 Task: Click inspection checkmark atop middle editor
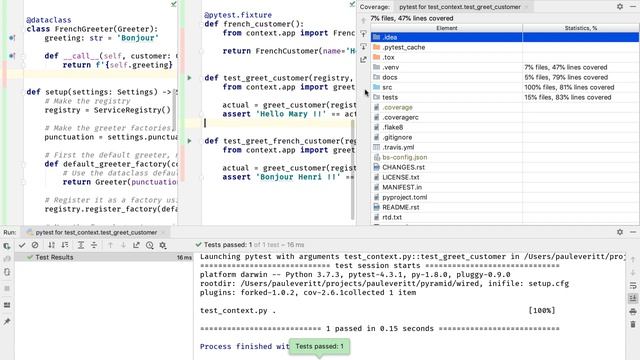pos(352,4)
